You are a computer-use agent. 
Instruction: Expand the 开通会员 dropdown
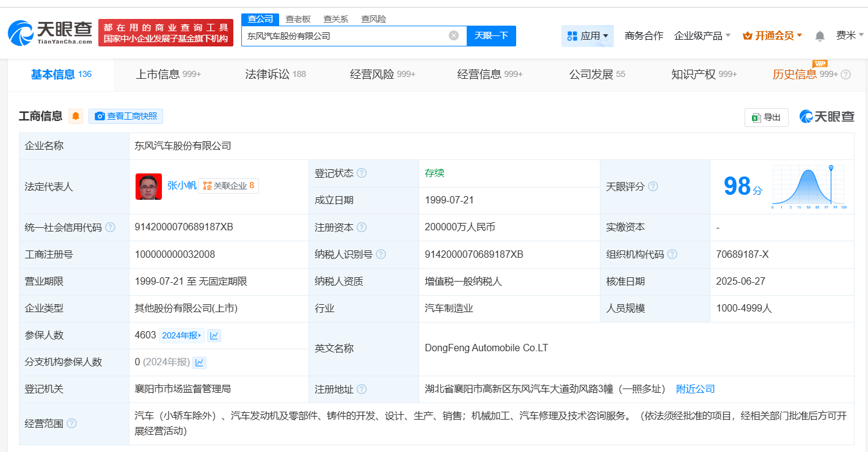[x=773, y=36]
